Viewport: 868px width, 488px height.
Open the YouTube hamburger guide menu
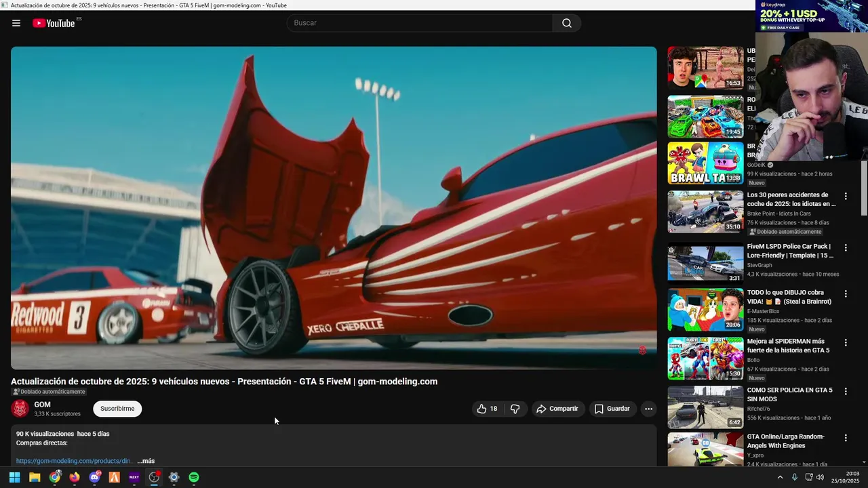coord(16,23)
